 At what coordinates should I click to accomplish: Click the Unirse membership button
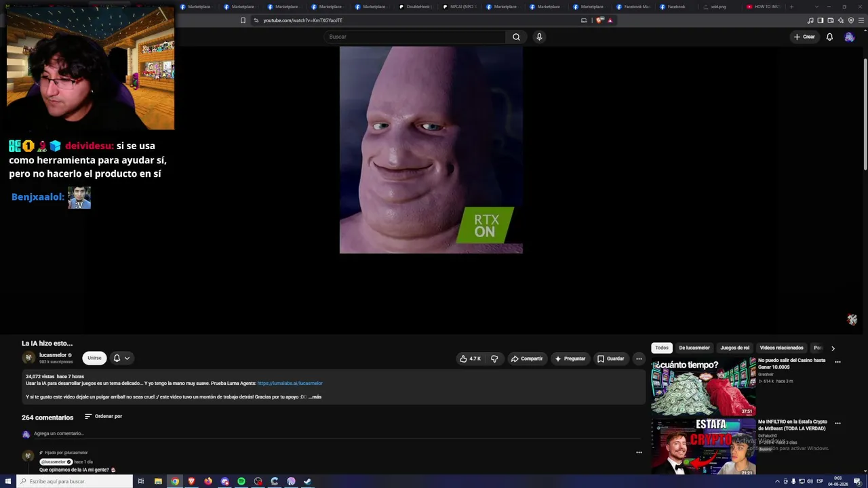click(94, 358)
